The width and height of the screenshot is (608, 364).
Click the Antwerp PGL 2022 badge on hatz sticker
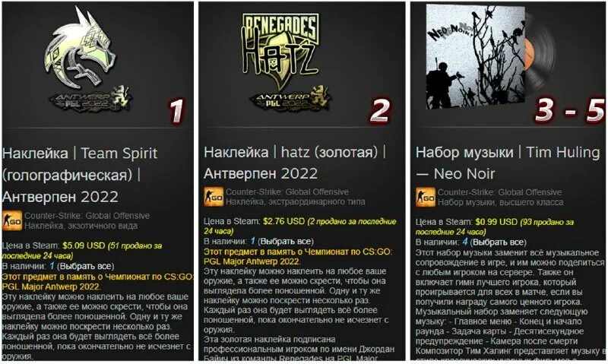click(291, 100)
